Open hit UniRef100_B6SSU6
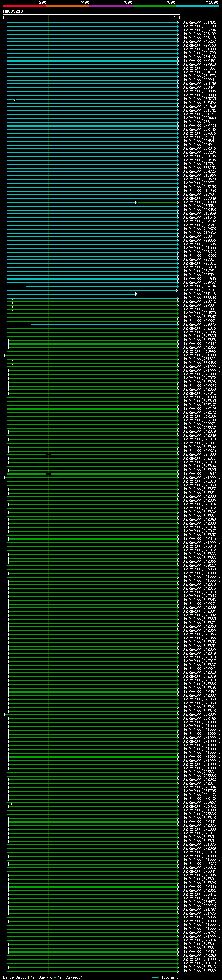This screenshot has width=222, height=980. pyautogui.click(x=199, y=298)
